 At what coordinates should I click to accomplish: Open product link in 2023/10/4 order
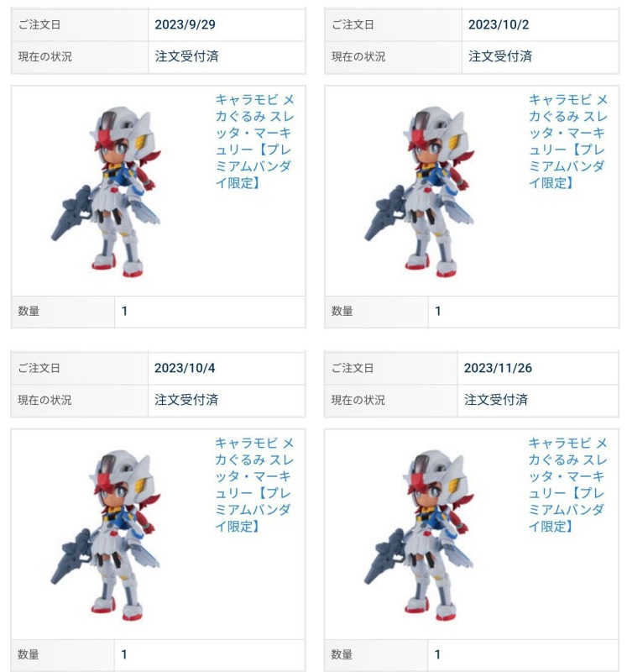tap(254, 485)
